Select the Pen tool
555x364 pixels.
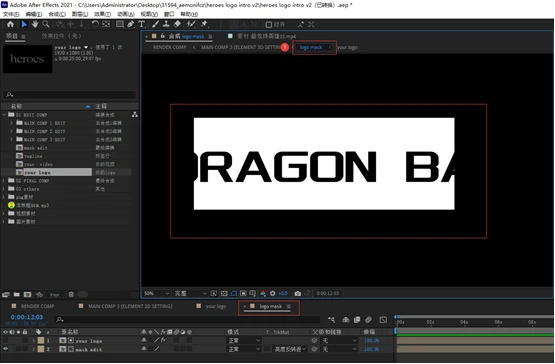131,24
